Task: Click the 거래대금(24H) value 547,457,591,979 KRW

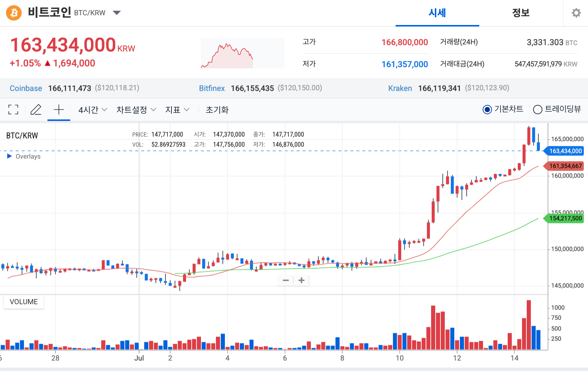Action: coord(546,64)
